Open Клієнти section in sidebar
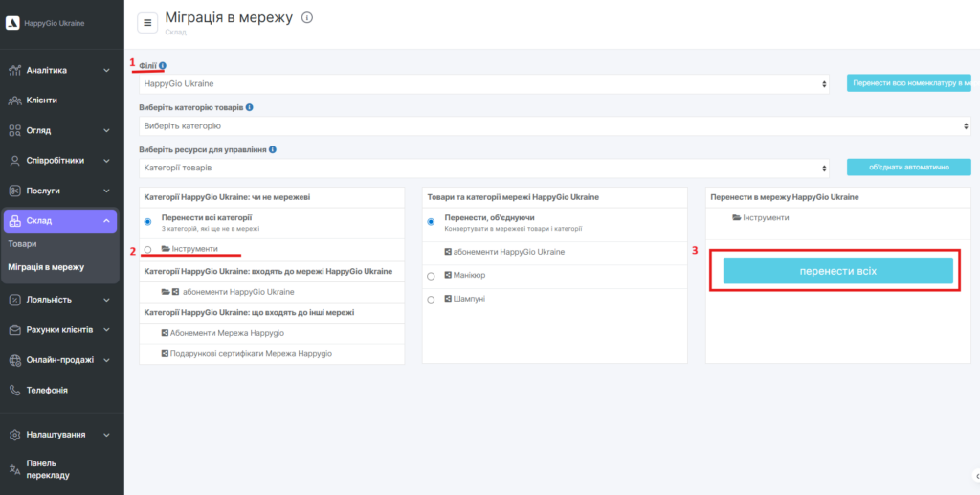980x495 pixels. [x=41, y=100]
